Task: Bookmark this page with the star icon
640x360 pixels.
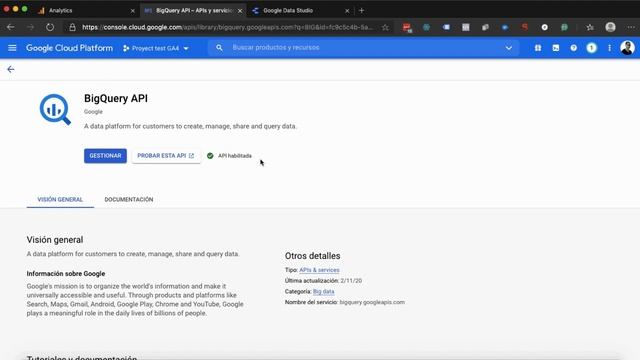Action: pyautogui.click(x=385, y=27)
